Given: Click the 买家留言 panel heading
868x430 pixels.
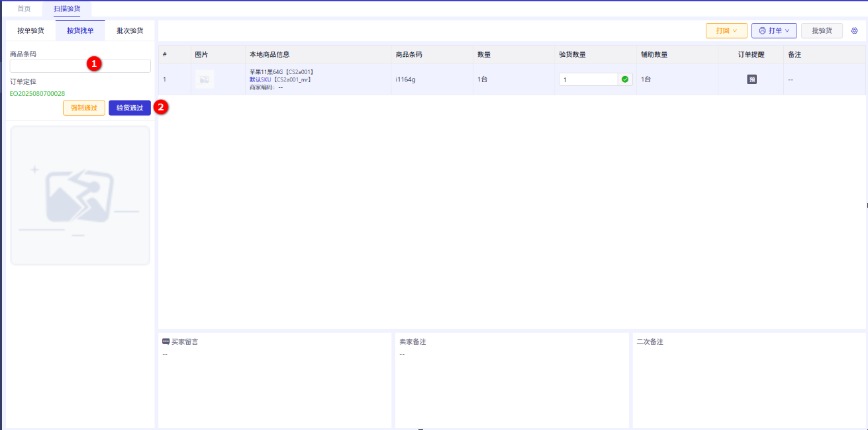Looking at the screenshot, I should tap(185, 342).
